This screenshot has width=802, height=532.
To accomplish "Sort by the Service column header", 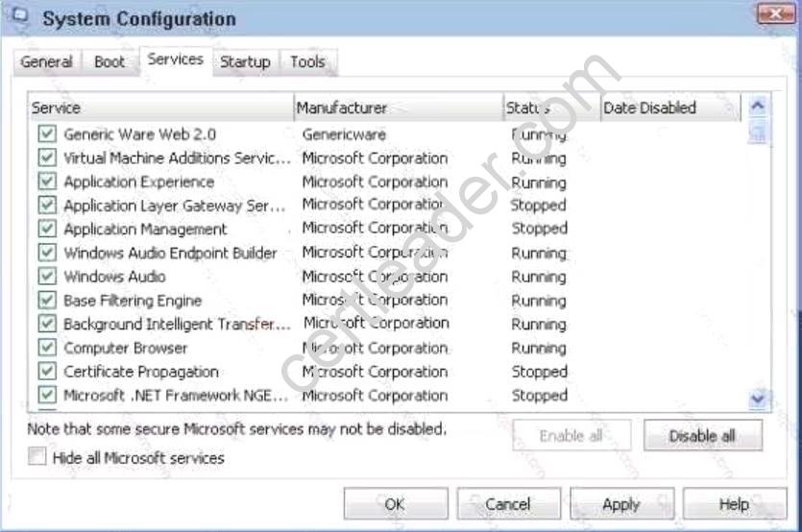I will [160, 108].
